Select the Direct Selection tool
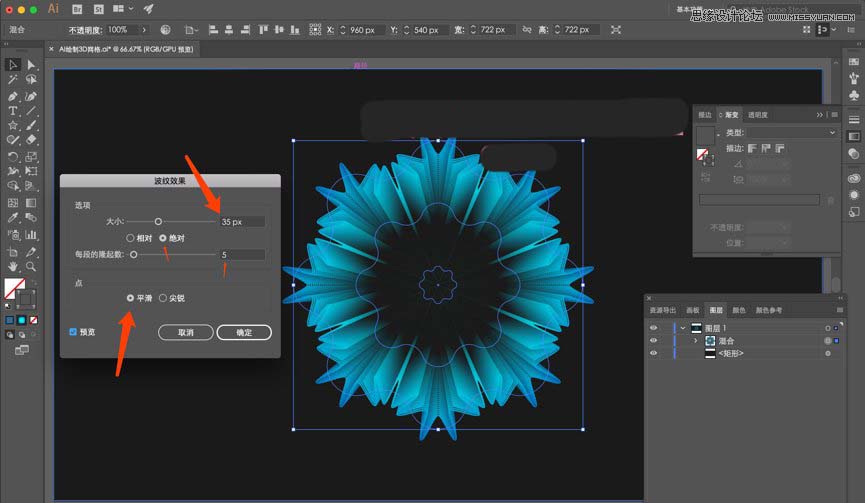The image size is (865, 503). click(31, 65)
